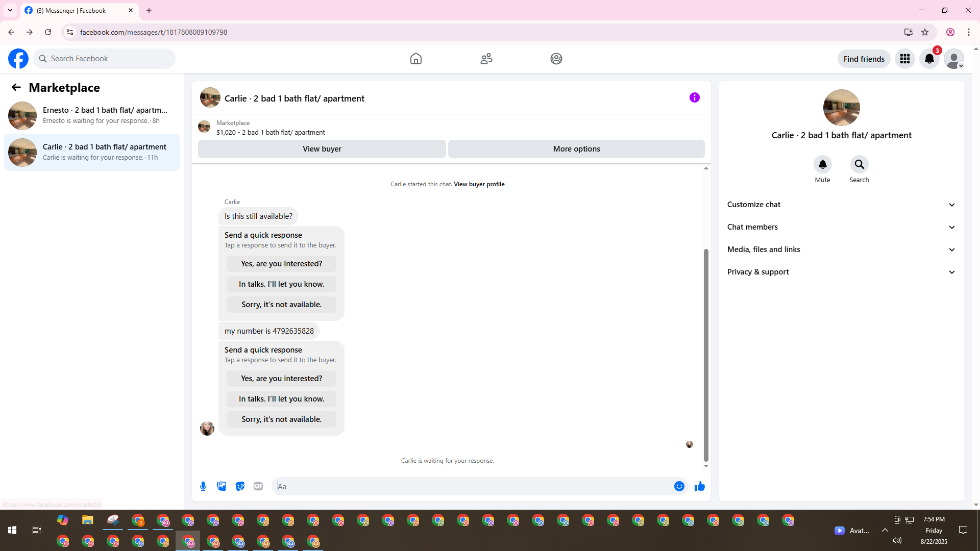Open the Friends tab
The width and height of the screenshot is (980, 551).
pyautogui.click(x=486, y=59)
